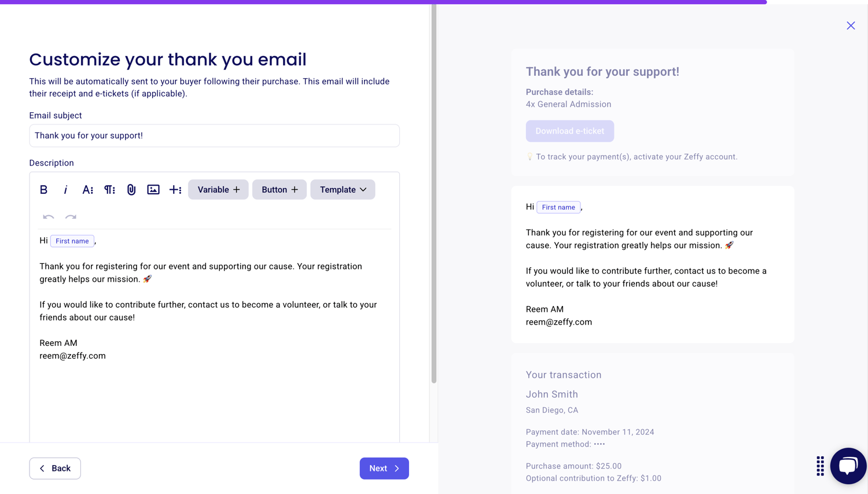868x494 pixels.
Task: Open paragraph format options
Action: pyautogui.click(x=109, y=190)
